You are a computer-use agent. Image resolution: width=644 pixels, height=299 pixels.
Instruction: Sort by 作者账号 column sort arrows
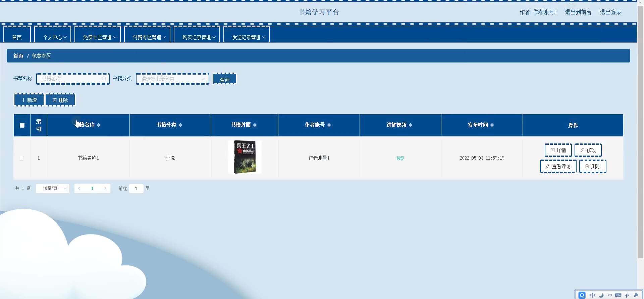point(329,125)
